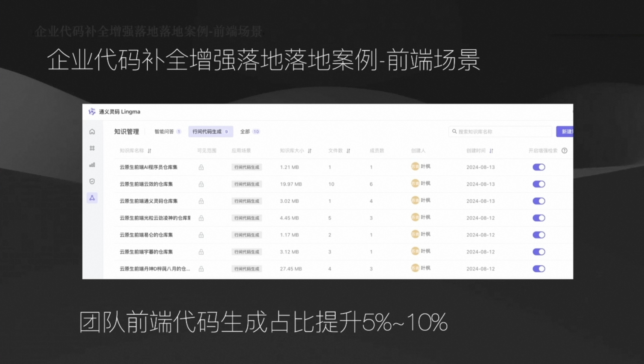Toggle enhanced retrieval for 云原生前端通义灵码仓库集
644x364 pixels.
[x=539, y=201]
